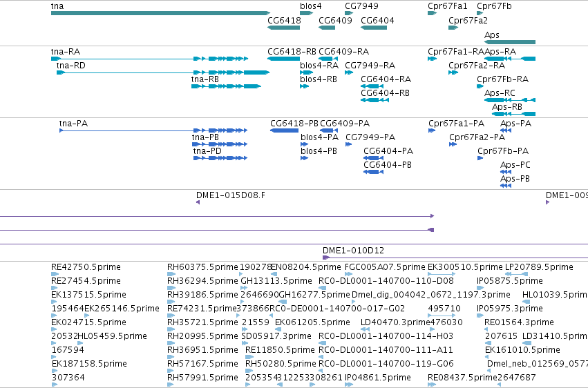Select the Cpr67Fa2-PA protein label
The height and width of the screenshot is (388, 588).
click(477, 137)
